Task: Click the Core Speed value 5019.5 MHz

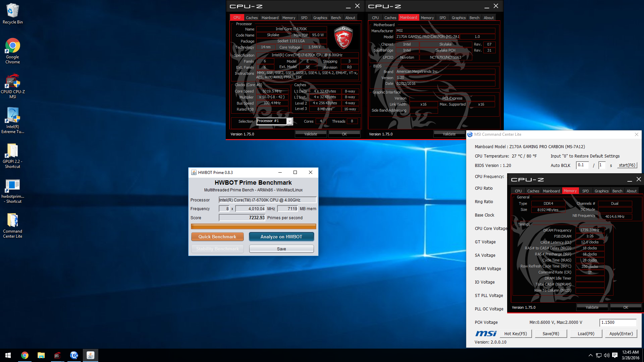Action: (x=272, y=91)
